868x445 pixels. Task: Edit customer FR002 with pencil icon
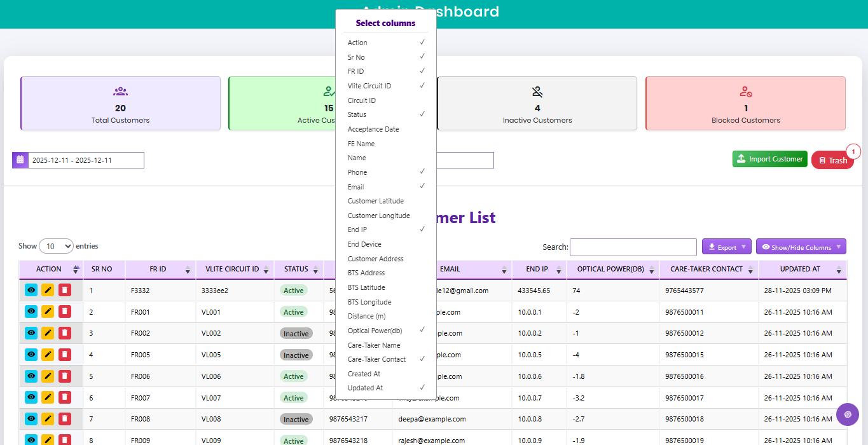click(48, 332)
